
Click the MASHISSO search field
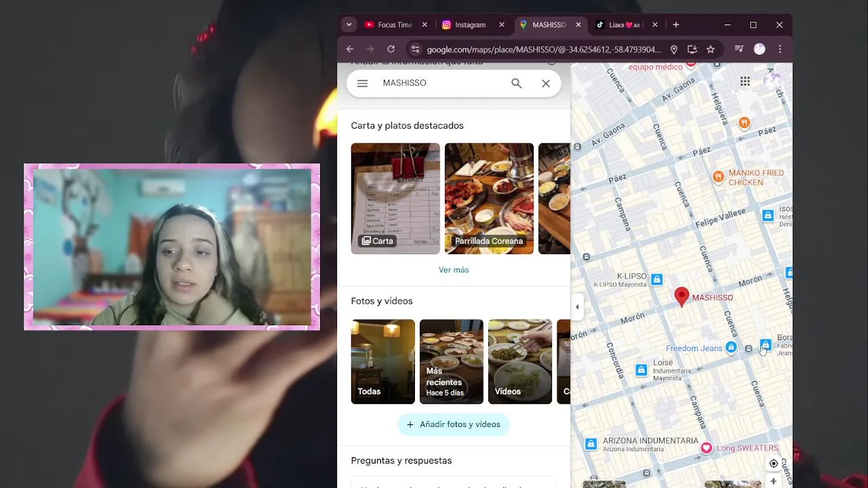coord(441,83)
